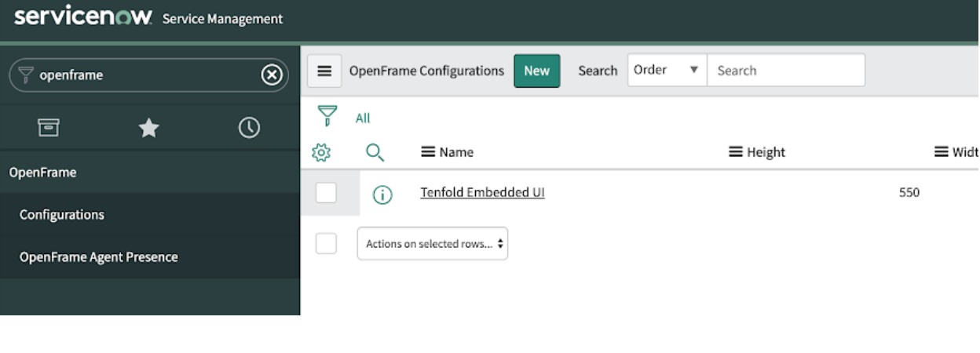This screenshot has width=980, height=353.
Task: Toggle column search magnifier icon
Action: [x=375, y=152]
